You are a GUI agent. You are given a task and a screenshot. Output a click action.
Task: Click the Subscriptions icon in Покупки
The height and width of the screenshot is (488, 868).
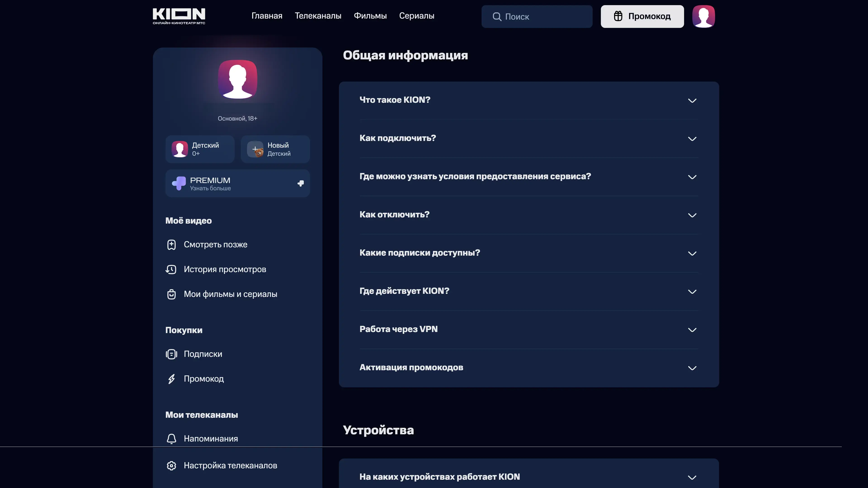pyautogui.click(x=171, y=354)
